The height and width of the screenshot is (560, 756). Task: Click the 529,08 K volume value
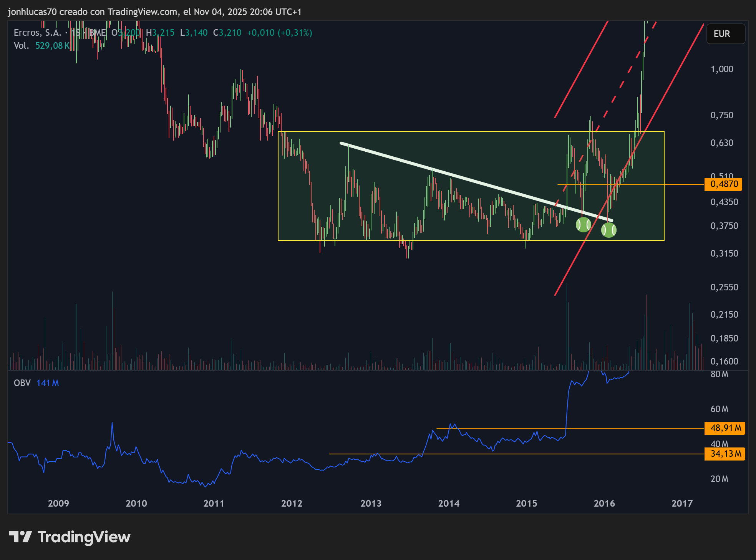click(x=52, y=46)
